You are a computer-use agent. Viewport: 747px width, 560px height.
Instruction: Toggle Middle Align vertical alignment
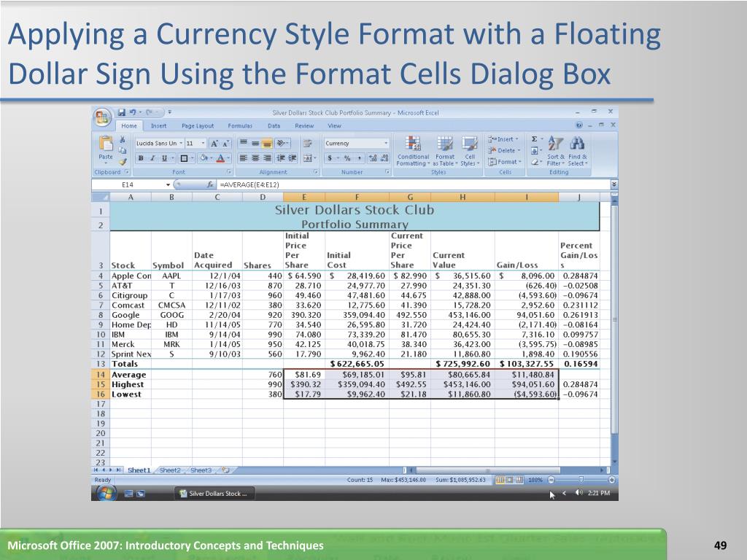point(255,143)
